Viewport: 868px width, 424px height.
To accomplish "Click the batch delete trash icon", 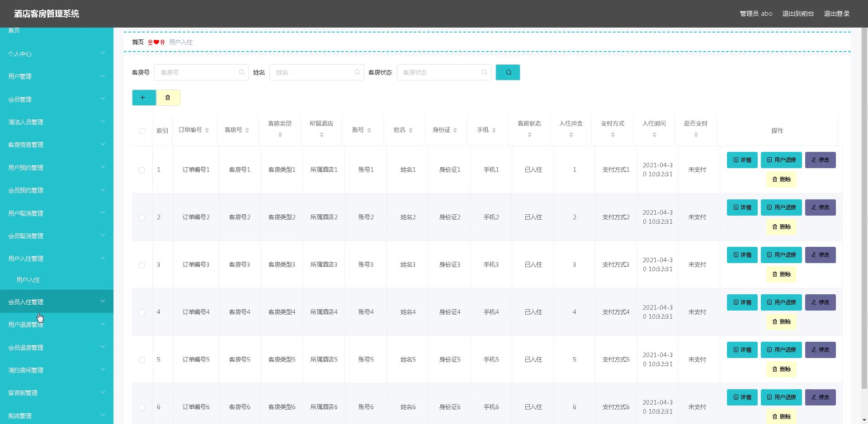I will (x=168, y=97).
